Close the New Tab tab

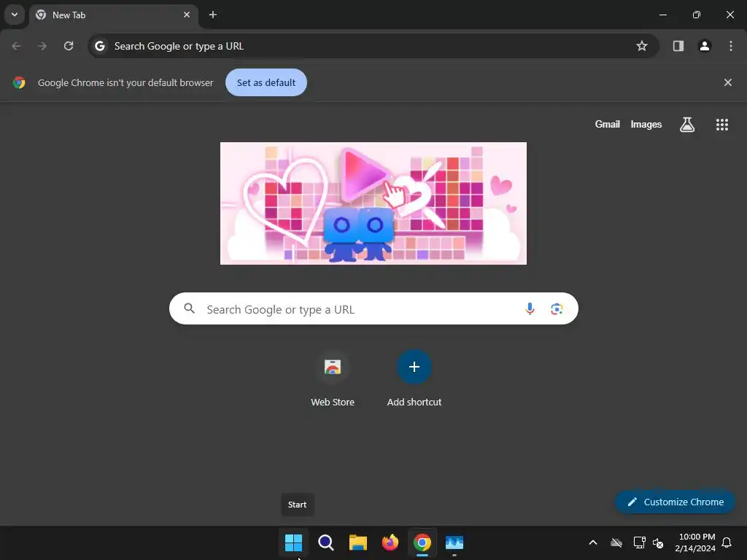[x=187, y=15]
